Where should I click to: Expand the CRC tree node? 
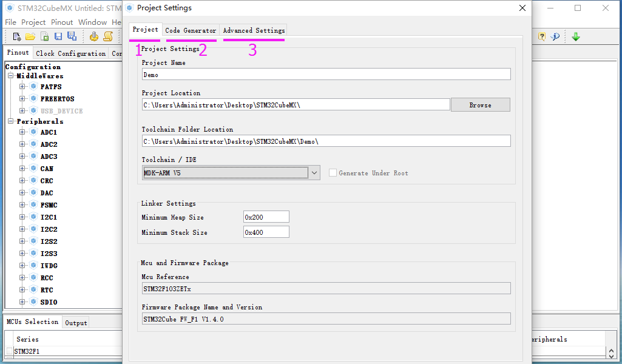click(22, 180)
